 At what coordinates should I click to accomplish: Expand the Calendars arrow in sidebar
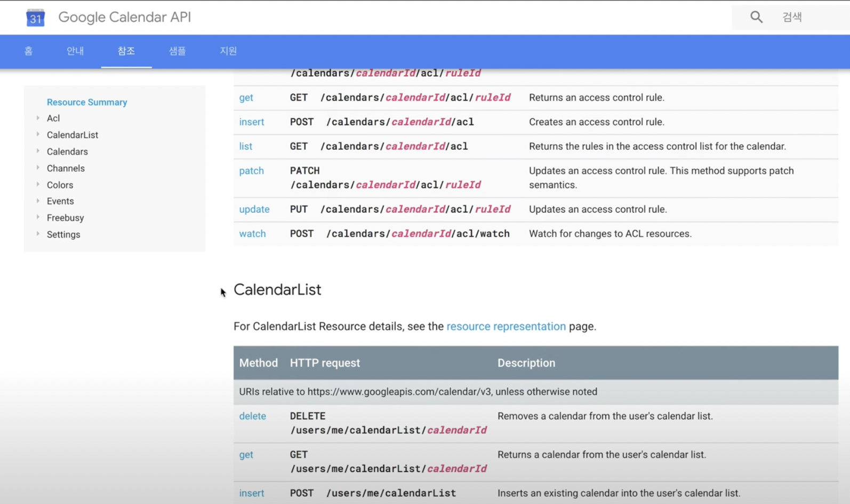click(x=38, y=151)
